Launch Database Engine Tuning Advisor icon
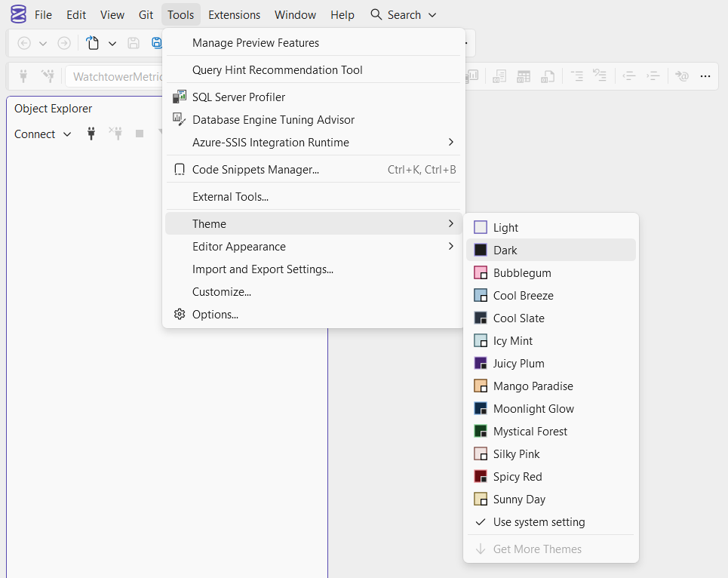 [x=180, y=119]
